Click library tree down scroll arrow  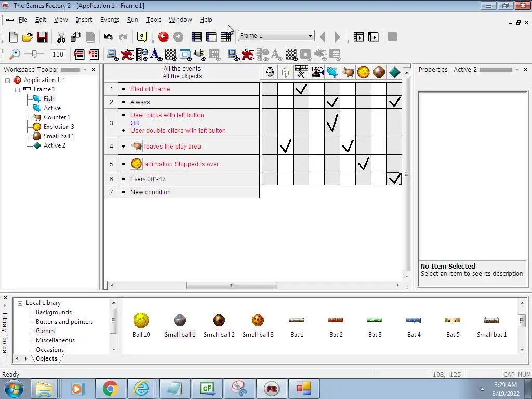114,350
